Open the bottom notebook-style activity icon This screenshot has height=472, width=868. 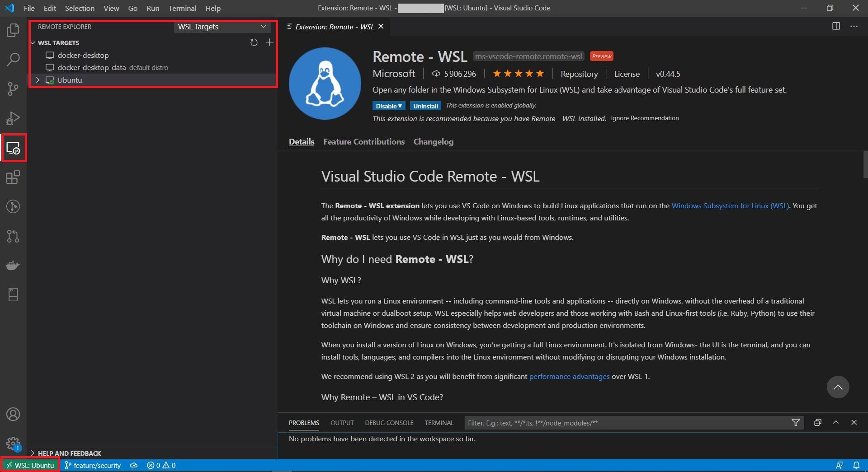click(13, 294)
